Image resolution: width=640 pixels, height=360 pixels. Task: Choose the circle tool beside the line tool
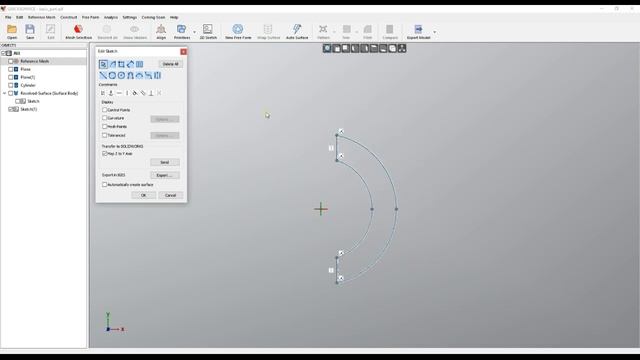112,76
